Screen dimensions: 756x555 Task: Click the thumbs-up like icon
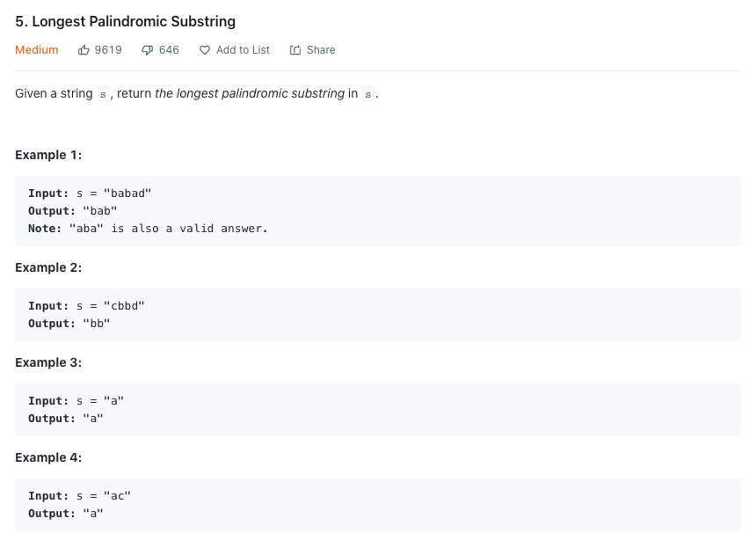[84, 50]
